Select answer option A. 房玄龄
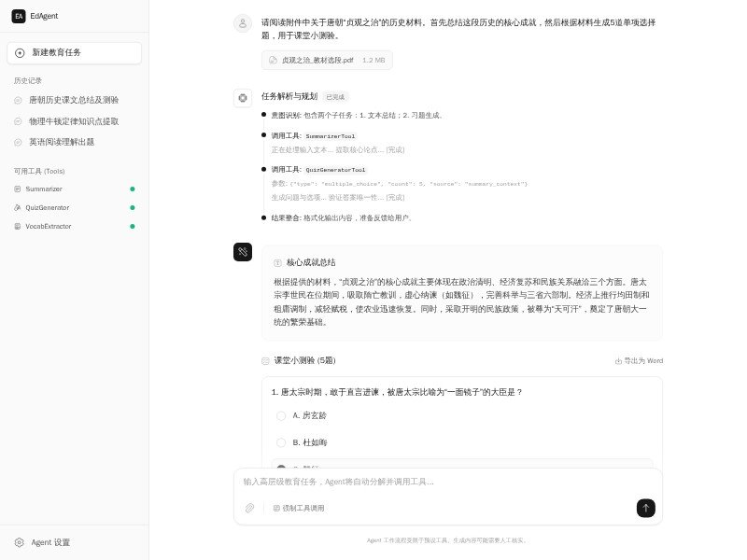Viewport: 747px width, 560px height. click(x=281, y=415)
